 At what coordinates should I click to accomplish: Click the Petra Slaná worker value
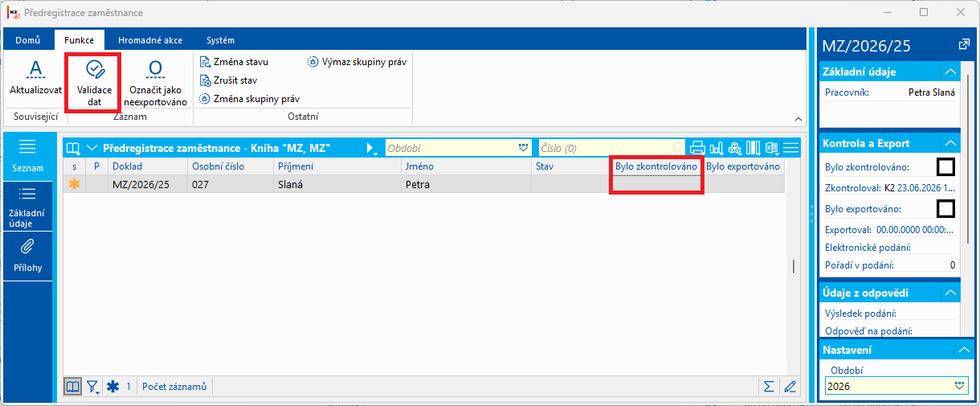coord(932,92)
